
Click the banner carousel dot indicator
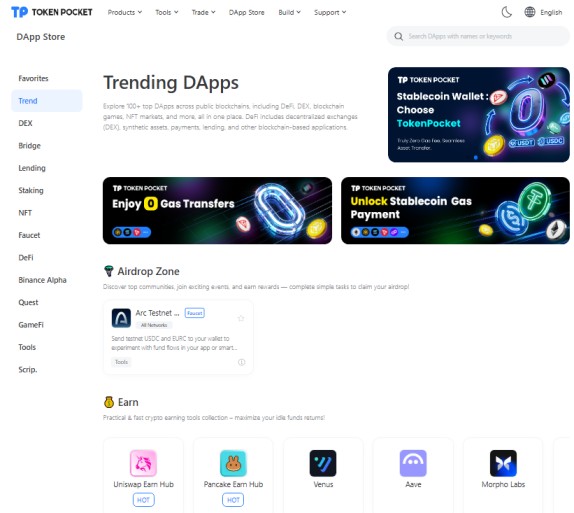(476, 157)
